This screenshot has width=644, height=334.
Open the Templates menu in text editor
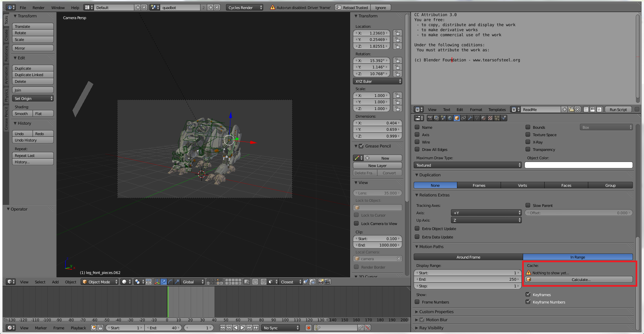tap(497, 110)
